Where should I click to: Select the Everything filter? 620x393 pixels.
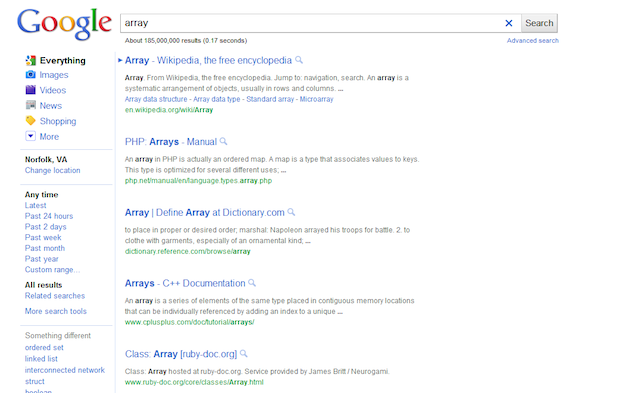point(62,60)
